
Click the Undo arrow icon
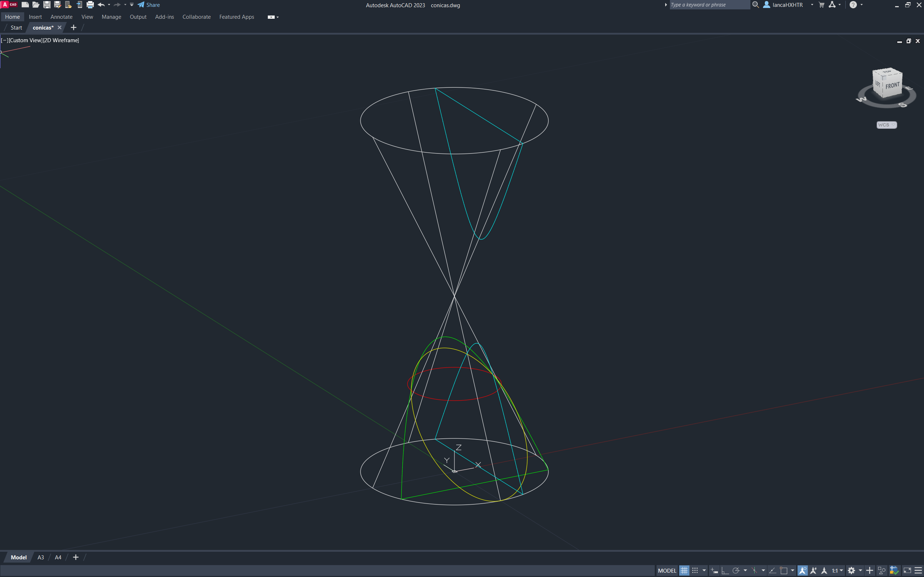(x=101, y=5)
